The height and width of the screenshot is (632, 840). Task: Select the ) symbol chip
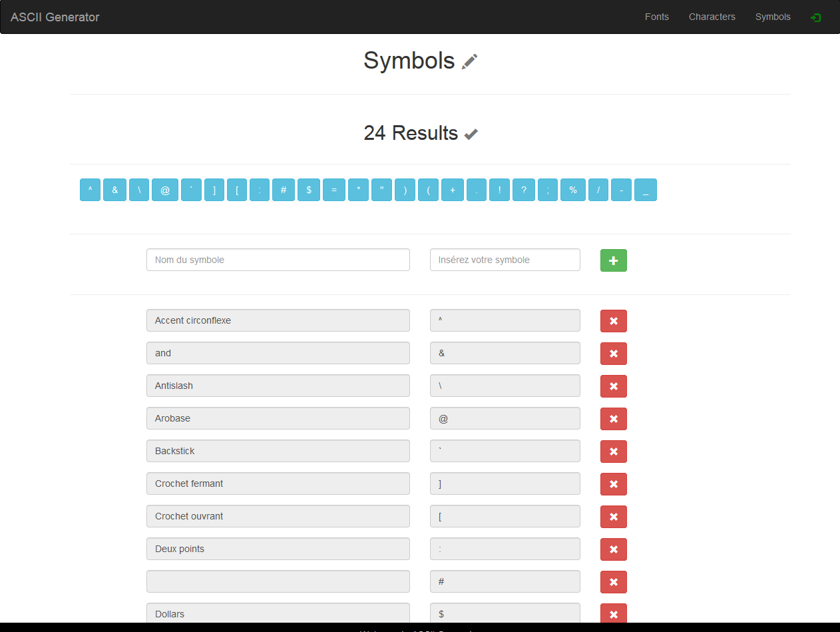click(405, 190)
